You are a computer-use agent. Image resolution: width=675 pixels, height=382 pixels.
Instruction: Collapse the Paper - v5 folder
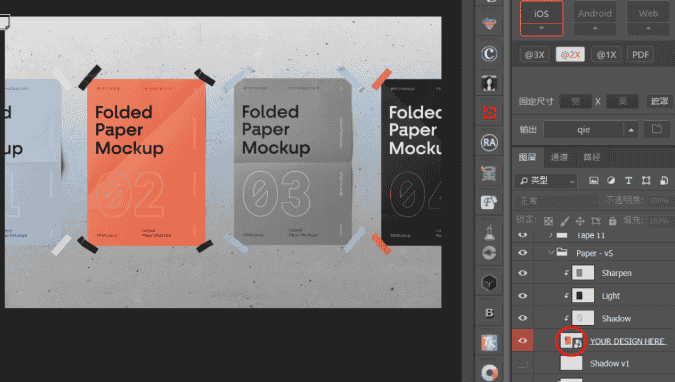551,253
